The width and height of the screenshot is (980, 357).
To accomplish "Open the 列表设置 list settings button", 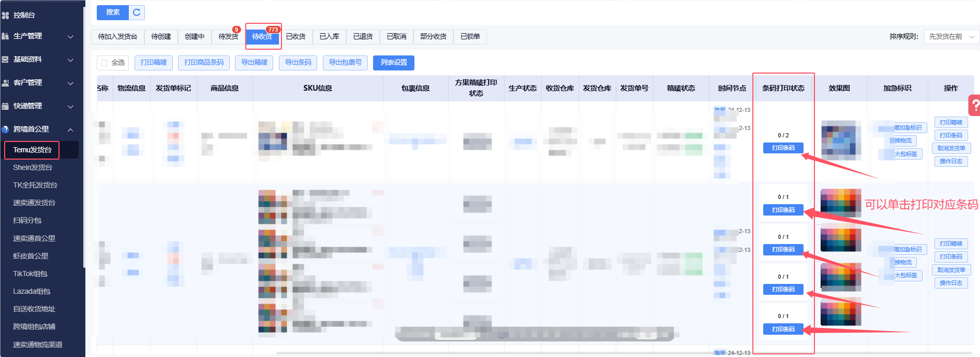I will pos(394,63).
